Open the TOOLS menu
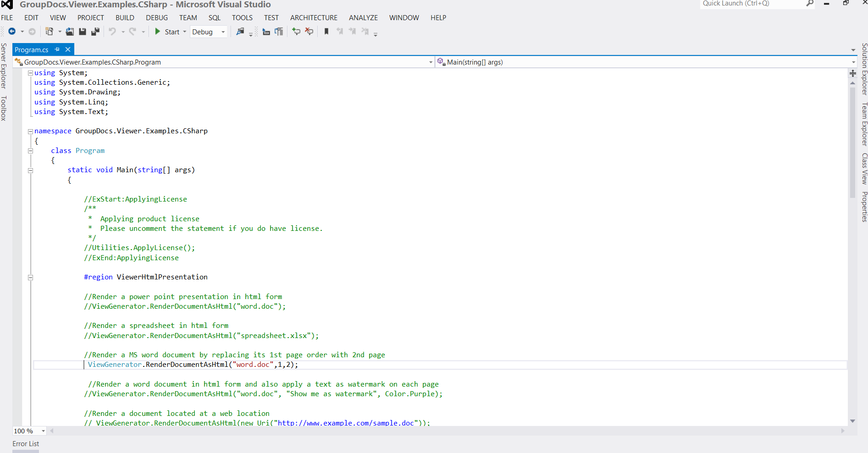 (242, 18)
